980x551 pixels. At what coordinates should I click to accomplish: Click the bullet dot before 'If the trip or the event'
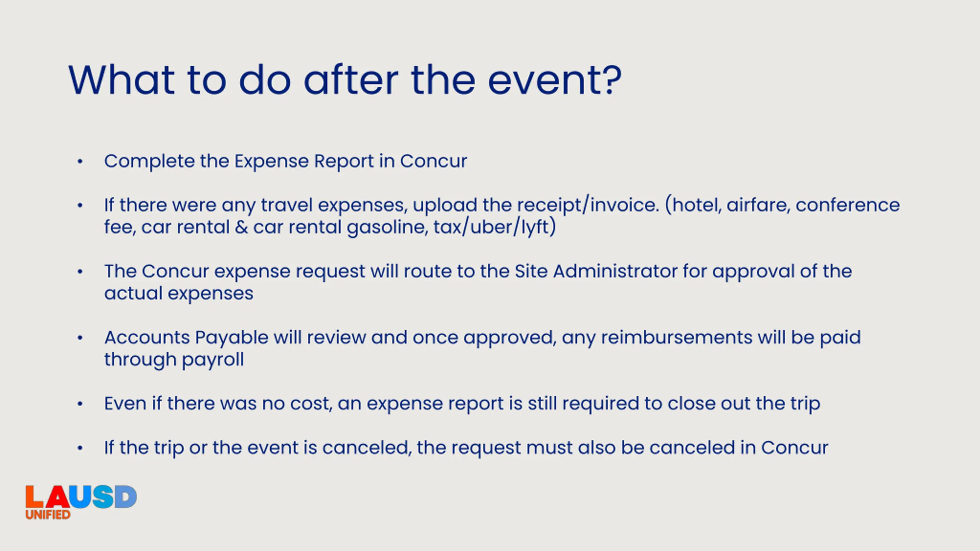[x=80, y=448]
